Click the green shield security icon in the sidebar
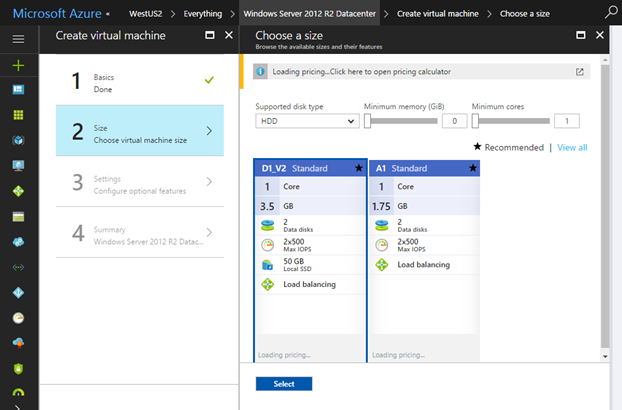The height and width of the screenshot is (410, 622). tap(18, 368)
